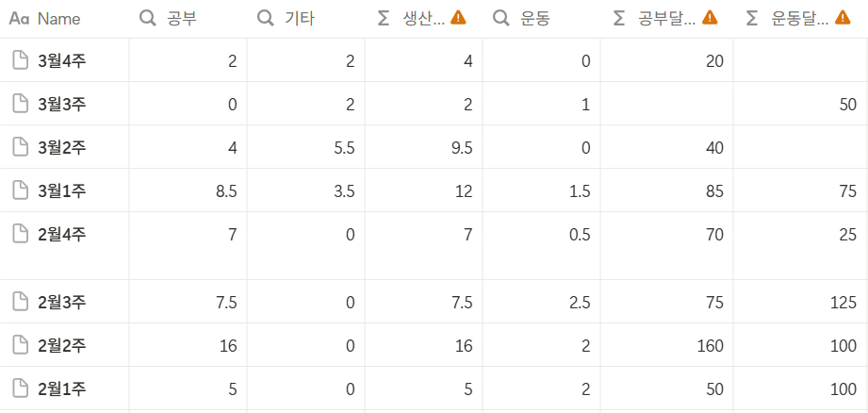Screen dimensions: 868x413
Task: Click the warning icon on 공부달 column header
Action: [x=710, y=18]
